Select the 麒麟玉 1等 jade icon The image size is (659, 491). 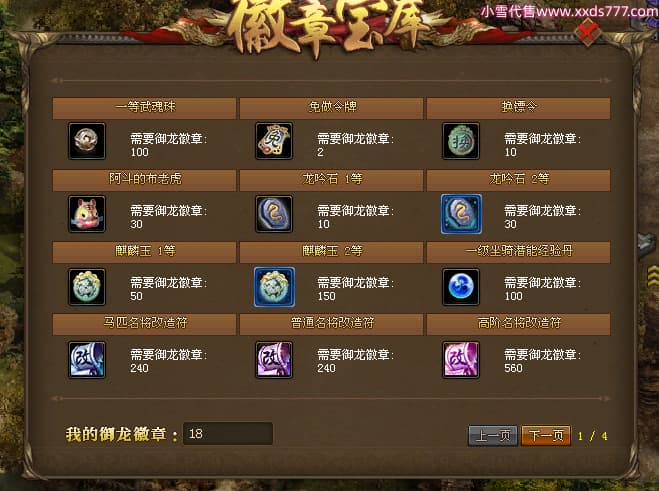87,287
